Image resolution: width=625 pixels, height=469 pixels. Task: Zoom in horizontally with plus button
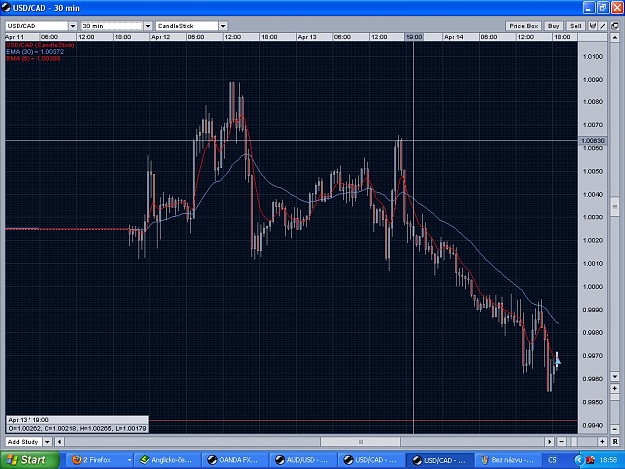click(602, 442)
